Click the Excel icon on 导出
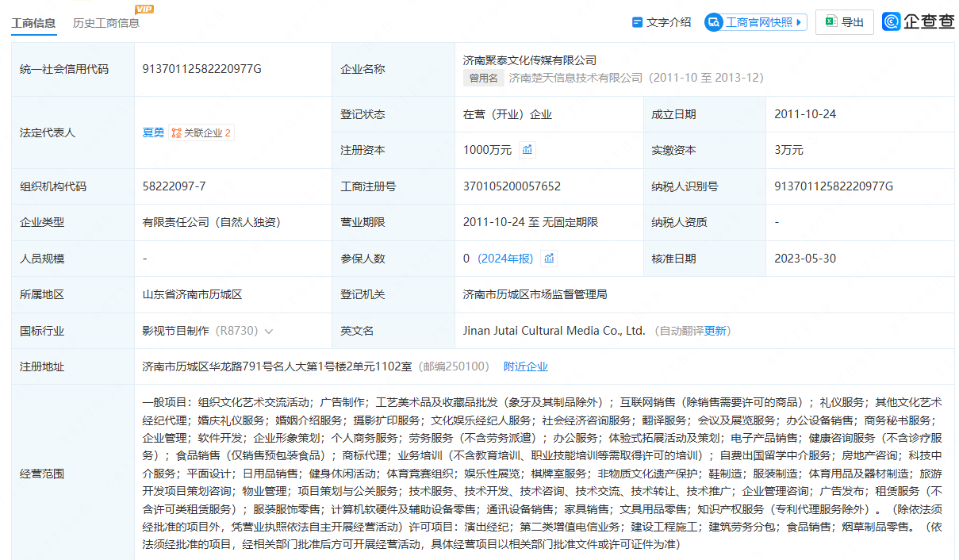Viewport: 959px width, 560px height. coord(830,22)
